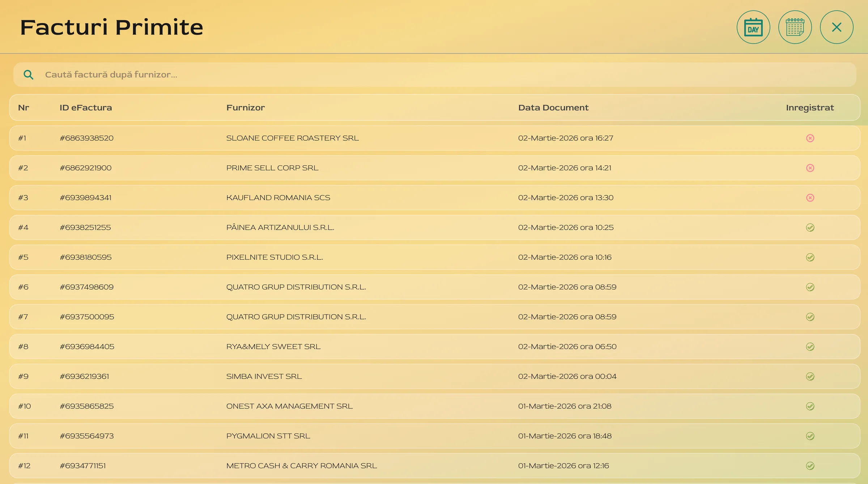868x484 pixels.
Task: Close the Facturi Primite panel
Action: point(837,27)
